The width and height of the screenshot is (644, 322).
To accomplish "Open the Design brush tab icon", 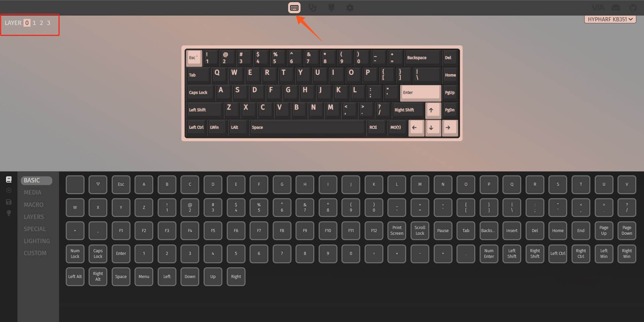I will [331, 8].
